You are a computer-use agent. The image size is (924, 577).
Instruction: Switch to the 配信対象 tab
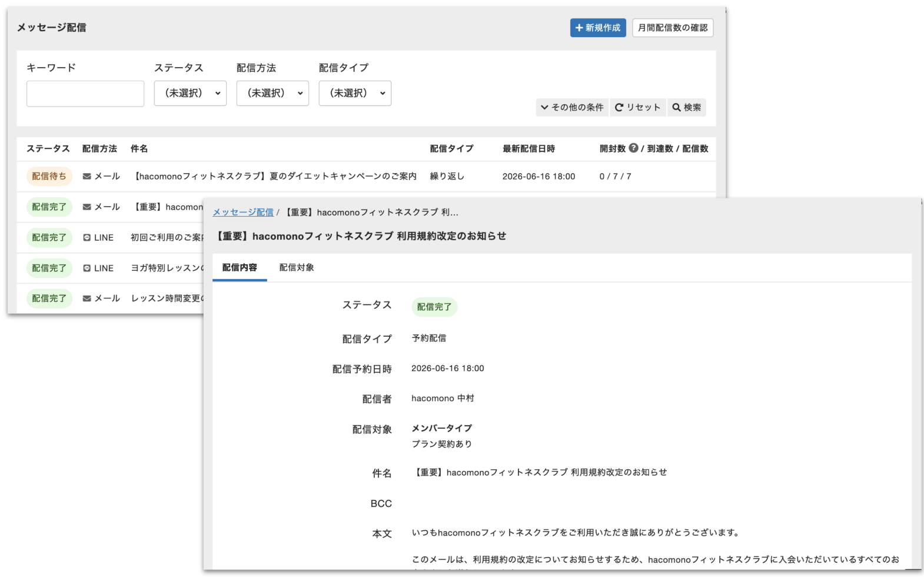tap(297, 267)
